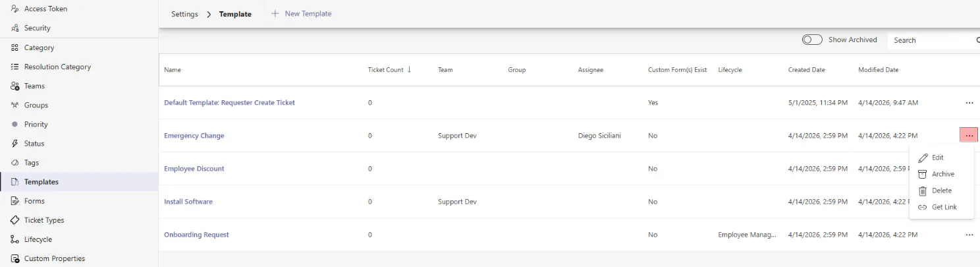
Task: Open Category via its grid icon
Action: pyautogui.click(x=14, y=47)
